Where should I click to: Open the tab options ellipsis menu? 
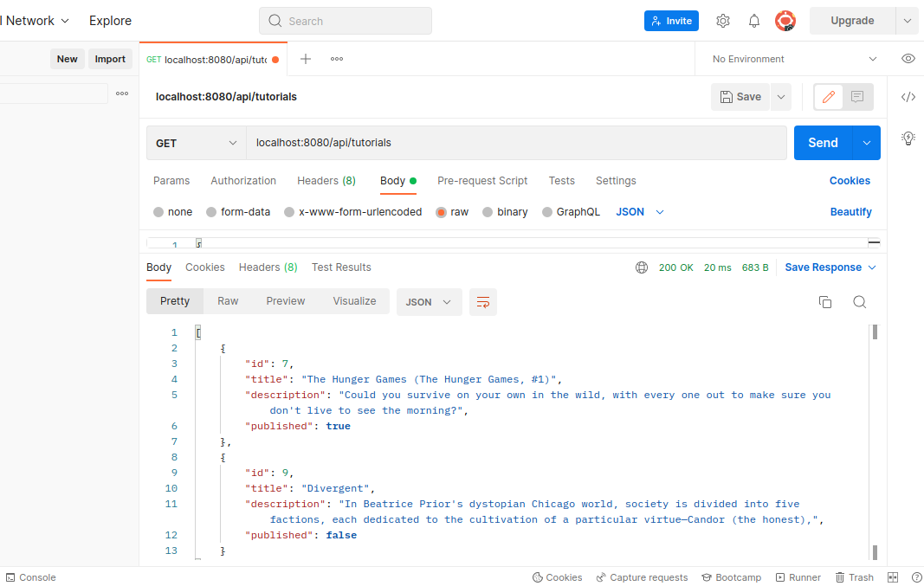coord(337,59)
